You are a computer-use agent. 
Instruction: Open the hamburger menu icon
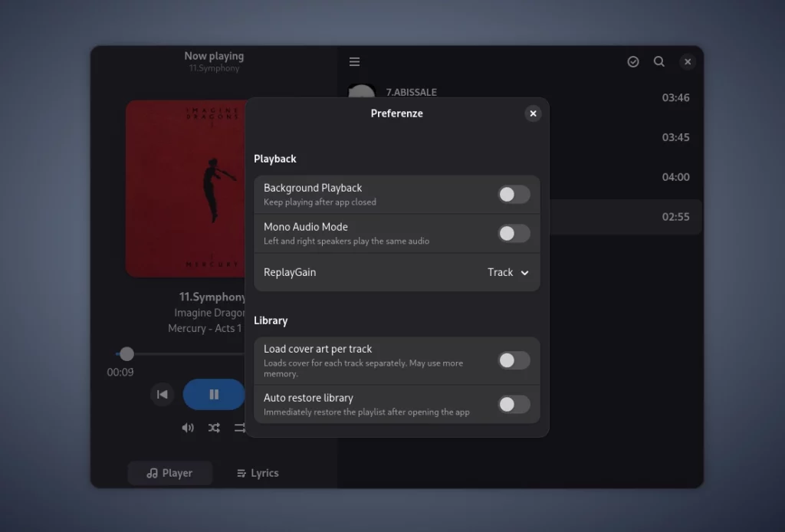pyautogui.click(x=354, y=61)
